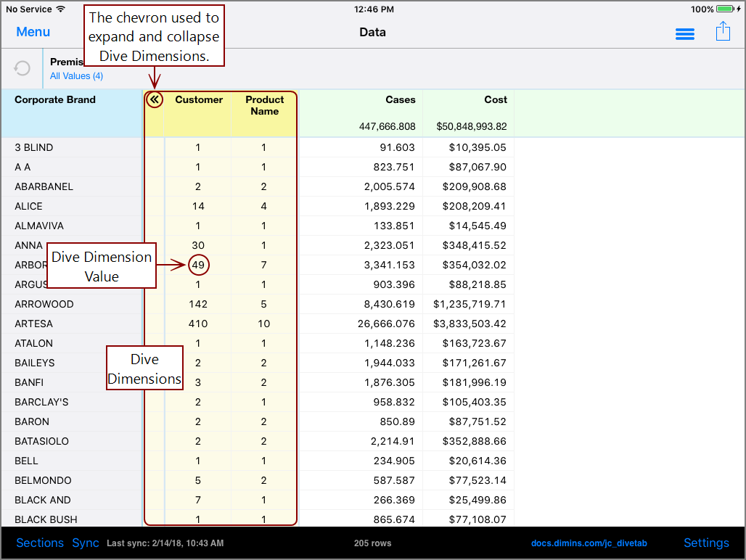Dive into ARROWOOD customer value 142

[198, 304]
